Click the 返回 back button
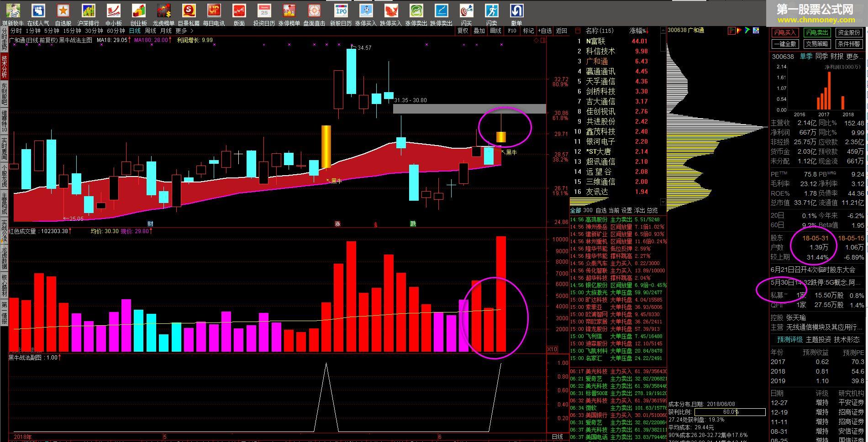The height and width of the screenshot is (442, 868). (561, 31)
